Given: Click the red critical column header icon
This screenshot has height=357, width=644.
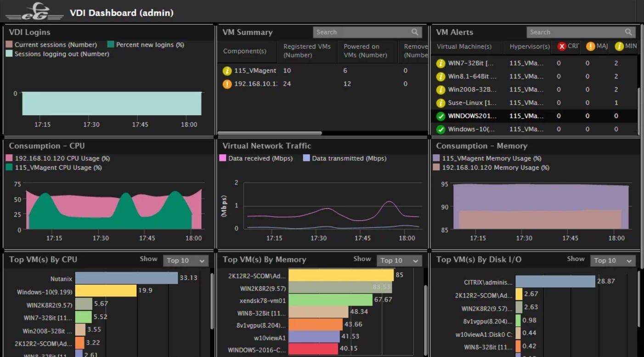Looking at the screenshot, I should click(561, 46).
